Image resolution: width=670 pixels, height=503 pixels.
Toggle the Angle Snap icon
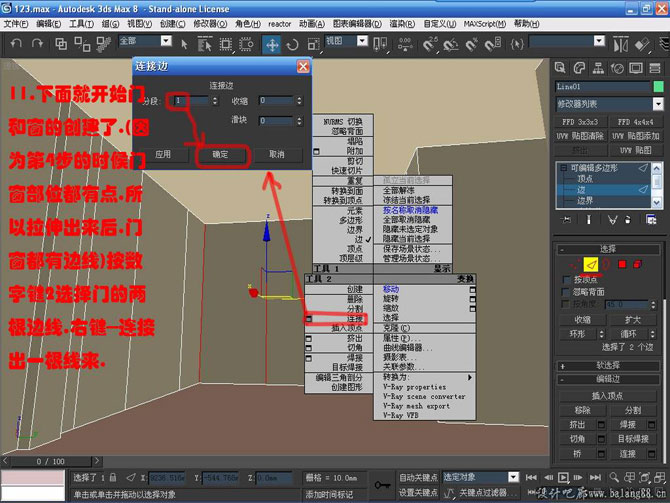coord(451,44)
